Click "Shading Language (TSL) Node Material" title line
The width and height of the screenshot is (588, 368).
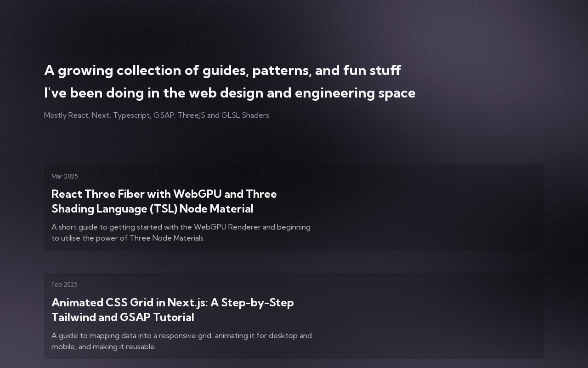pos(152,209)
